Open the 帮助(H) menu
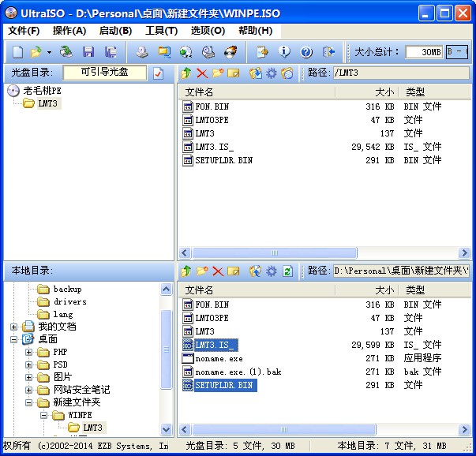This screenshot has width=476, height=456. 255,31
